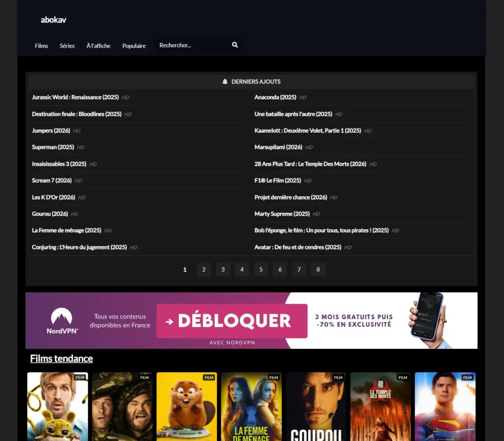Open the Films tendance link
Viewport: 504px width, 441px height.
click(61, 358)
